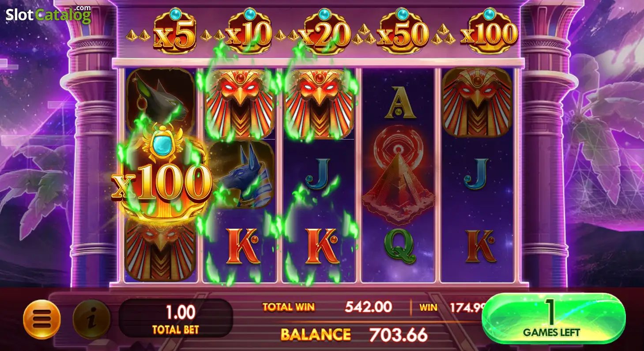Open the game info button
The height and width of the screenshot is (351, 644).
91,319
